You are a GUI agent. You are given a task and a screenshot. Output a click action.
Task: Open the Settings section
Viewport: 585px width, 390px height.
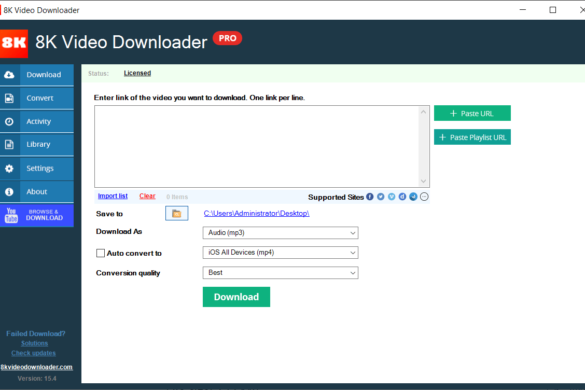(37, 168)
